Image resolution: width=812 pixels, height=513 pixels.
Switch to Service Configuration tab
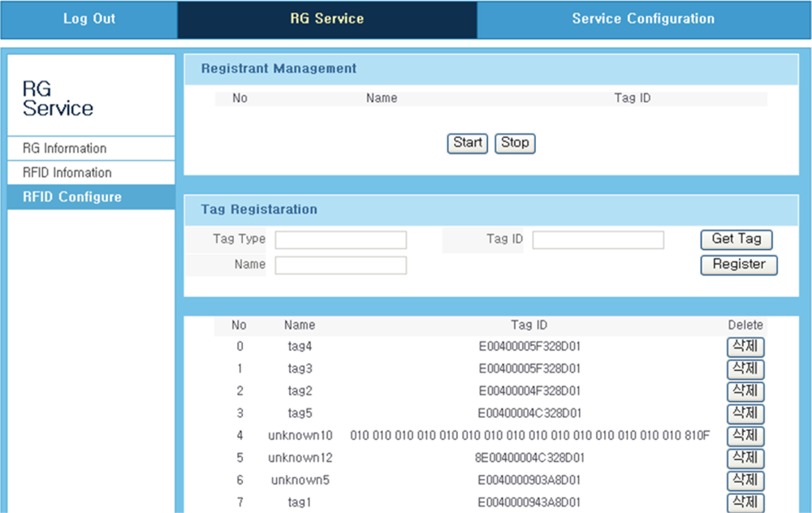click(643, 19)
